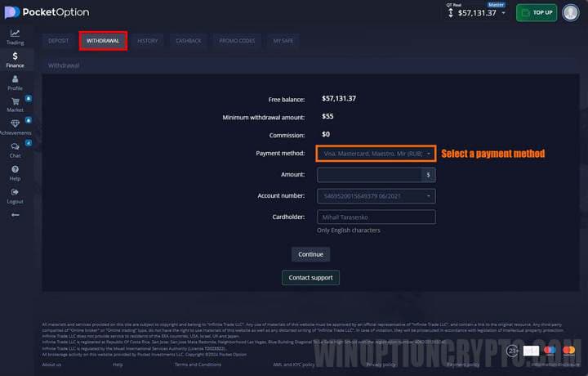Click into the Amount input field
Image resolution: width=588 pixels, height=376 pixels.
click(x=369, y=174)
